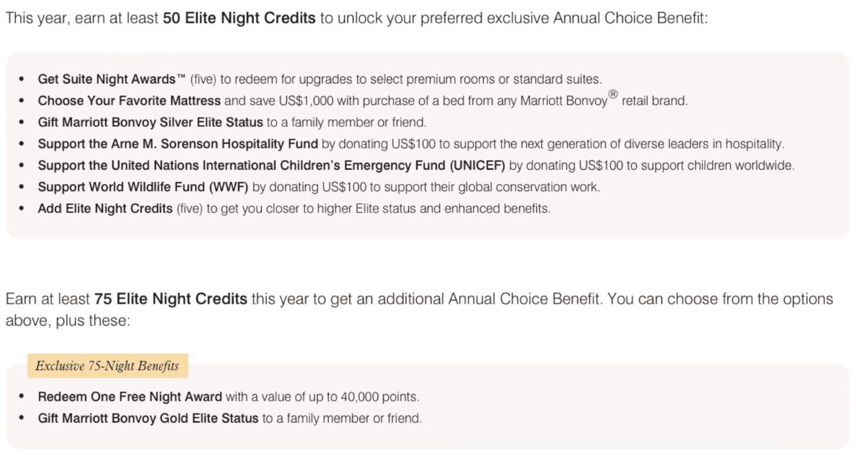Click 'Redeem One Free Night Award' text
Viewport: 868px width, 467px height.
(130, 397)
